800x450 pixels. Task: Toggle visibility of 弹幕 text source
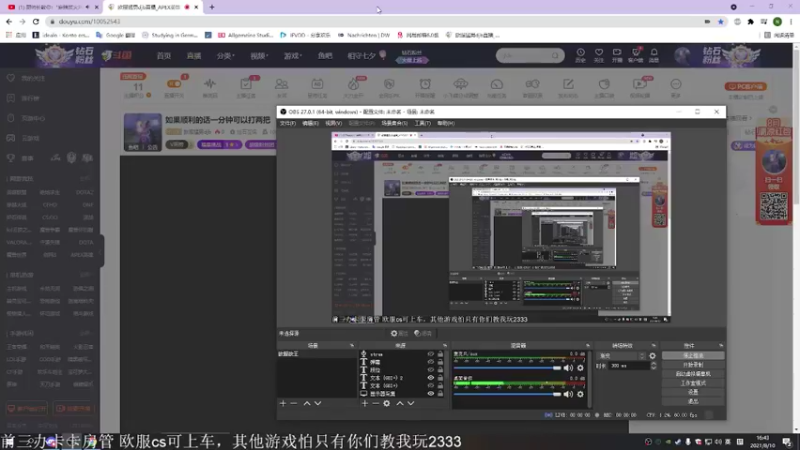431,362
